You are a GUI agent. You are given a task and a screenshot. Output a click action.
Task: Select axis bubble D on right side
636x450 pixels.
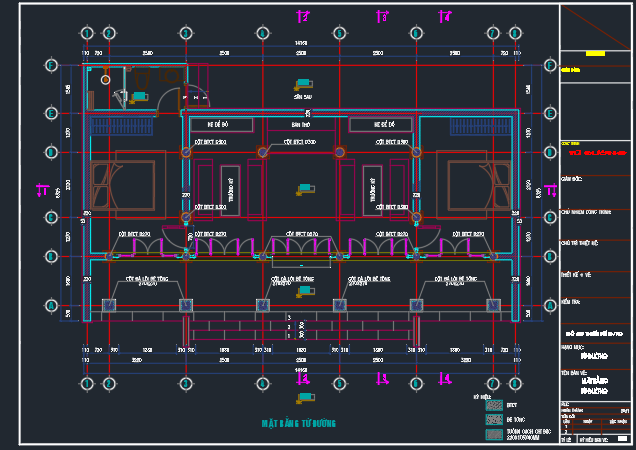tap(550, 153)
